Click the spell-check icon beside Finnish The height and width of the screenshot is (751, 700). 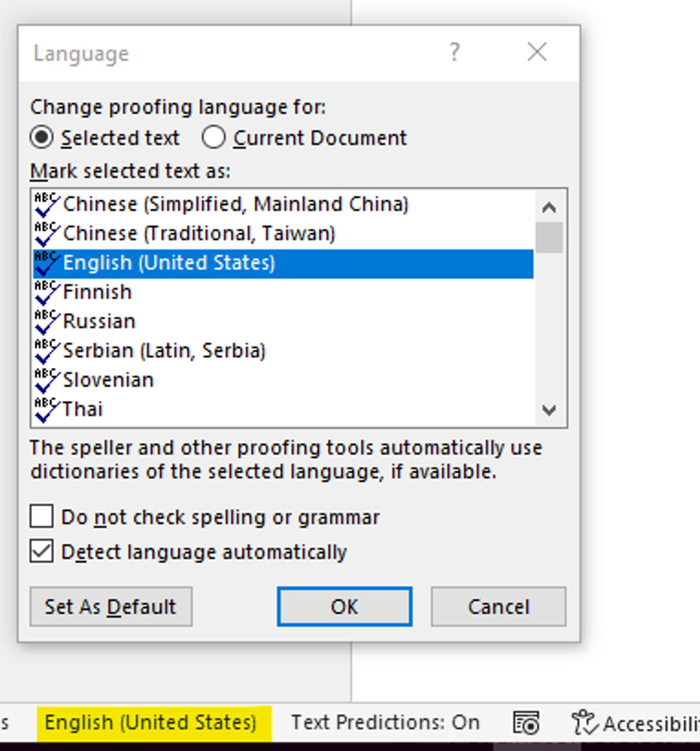tap(47, 292)
